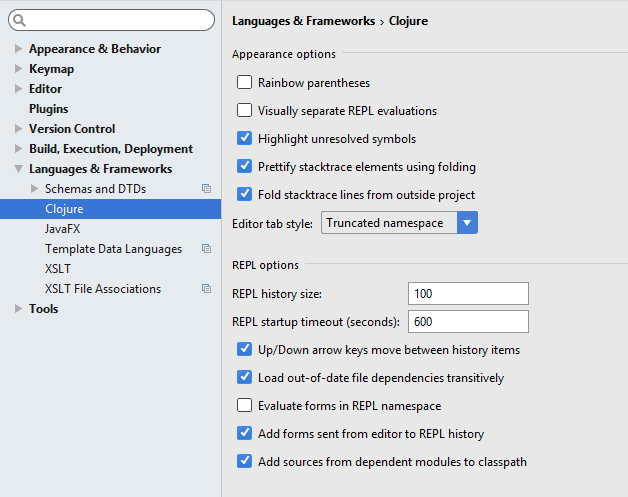This screenshot has height=497, width=628.
Task: Collapse the Languages & Frameworks section
Action: pyautogui.click(x=18, y=169)
